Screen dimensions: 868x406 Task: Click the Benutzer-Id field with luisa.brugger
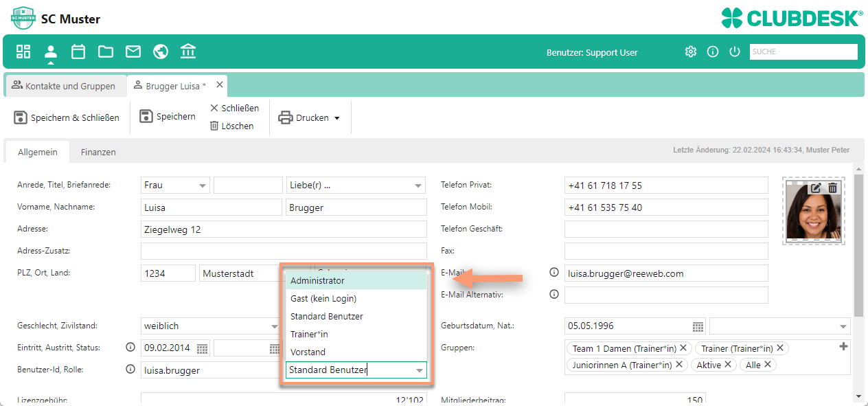click(x=212, y=370)
